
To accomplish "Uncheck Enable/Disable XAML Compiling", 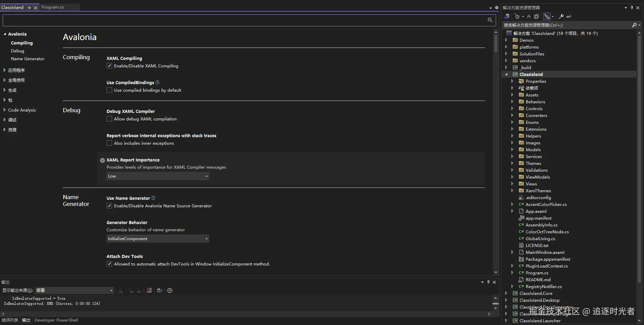I will [x=109, y=66].
